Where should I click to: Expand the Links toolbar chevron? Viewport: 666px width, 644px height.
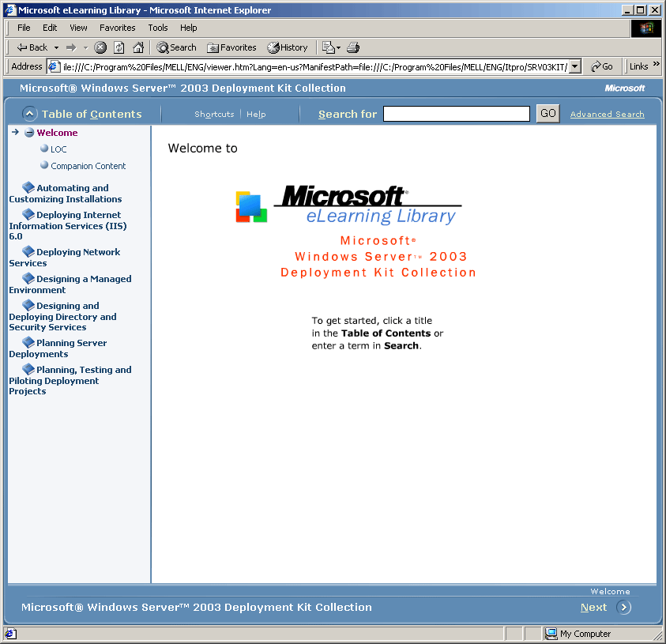coord(657,64)
